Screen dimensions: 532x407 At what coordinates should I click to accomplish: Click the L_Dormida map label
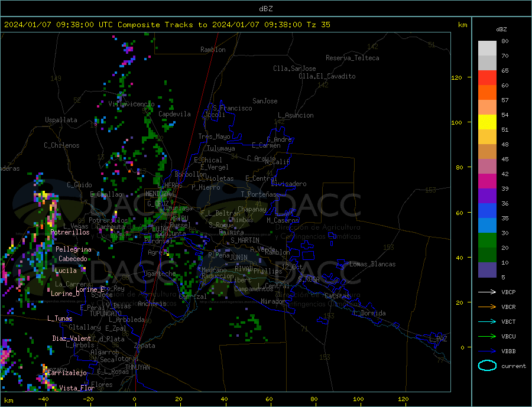click(370, 313)
